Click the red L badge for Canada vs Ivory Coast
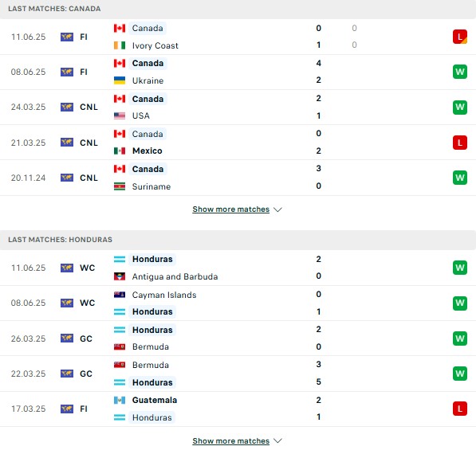 coord(459,37)
